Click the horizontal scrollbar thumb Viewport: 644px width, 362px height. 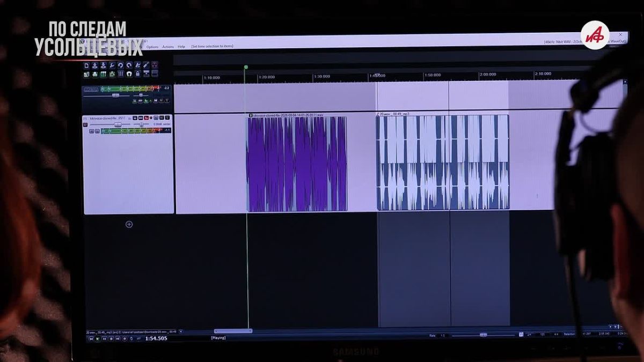[233, 331]
